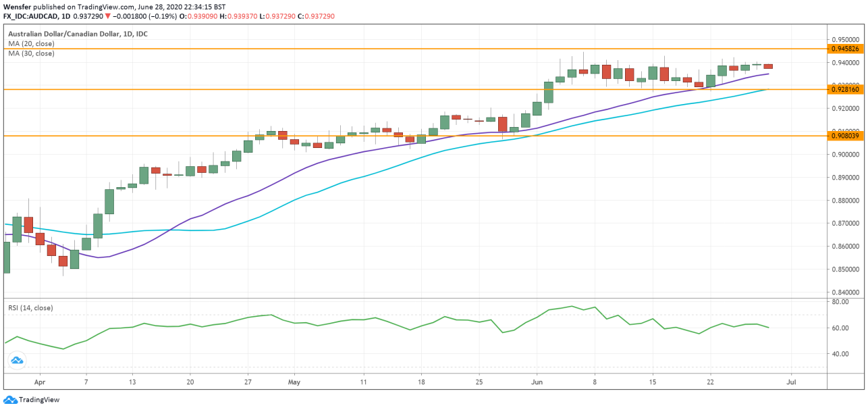This screenshot has height=410, width=868.
Task: Click the chart title Australian Dollar/Canadian Dollar
Action: pyautogui.click(x=68, y=32)
